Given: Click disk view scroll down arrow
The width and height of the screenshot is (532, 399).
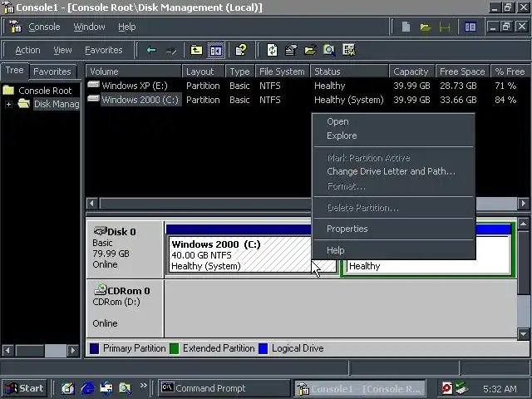Looking at the screenshot, I should click(523, 334).
